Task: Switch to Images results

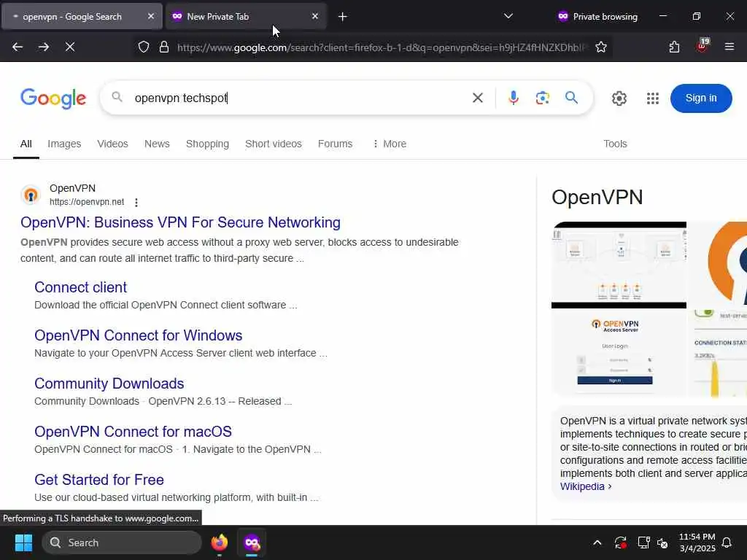Action: 64,144
